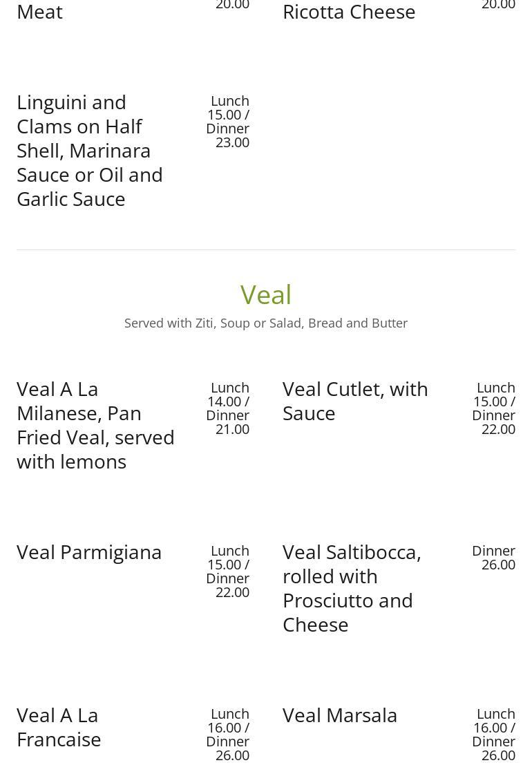Open the Veal A La Francaise item

pos(59,727)
